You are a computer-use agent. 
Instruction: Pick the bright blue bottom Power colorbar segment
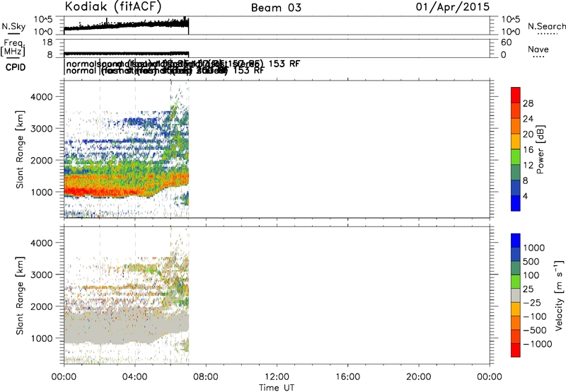516,203
